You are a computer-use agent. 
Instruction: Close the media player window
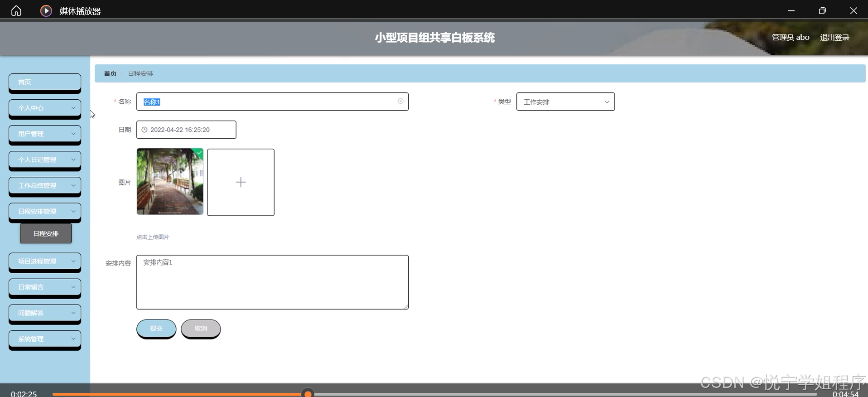pos(854,10)
